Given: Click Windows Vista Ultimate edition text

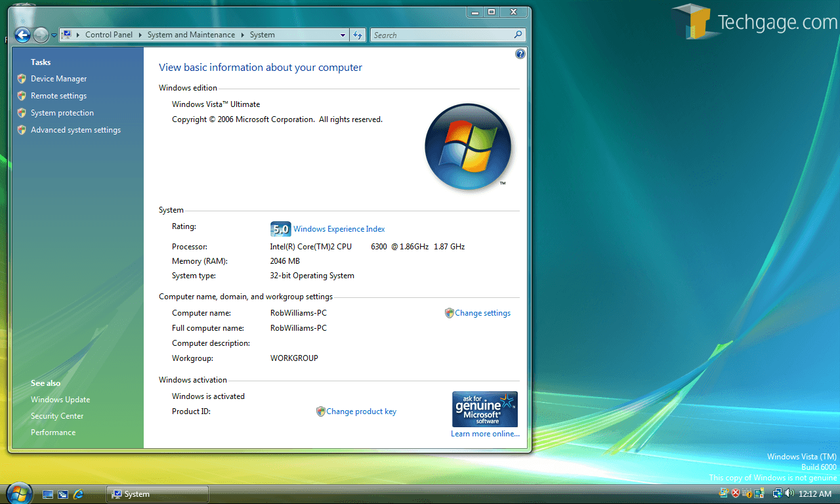Looking at the screenshot, I should click(216, 104).
